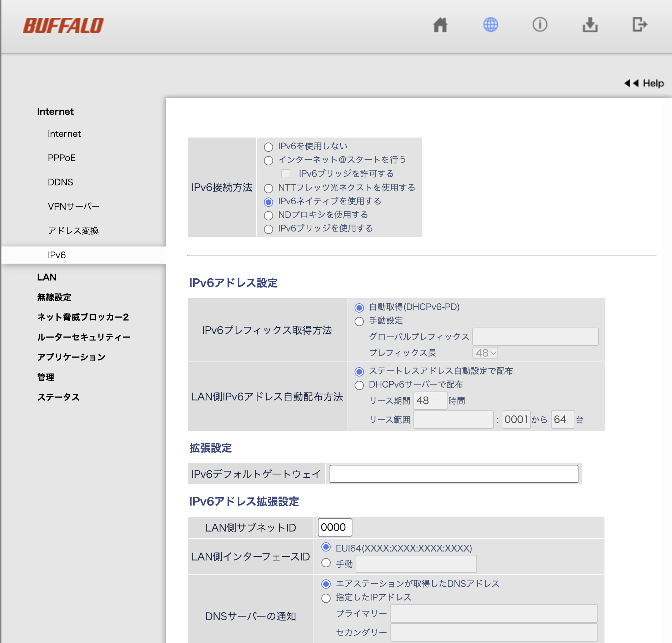The image size is (672, 643).
Task: Select 'NDプロキシを使用する' radio button
Action: (269, 215)
